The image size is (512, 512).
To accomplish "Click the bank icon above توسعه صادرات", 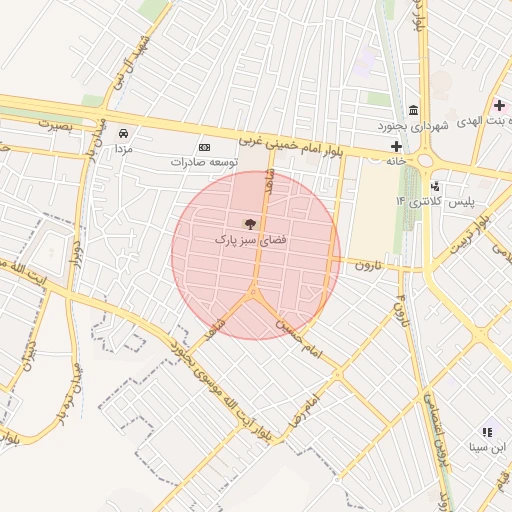I will (x=204, y=147).
